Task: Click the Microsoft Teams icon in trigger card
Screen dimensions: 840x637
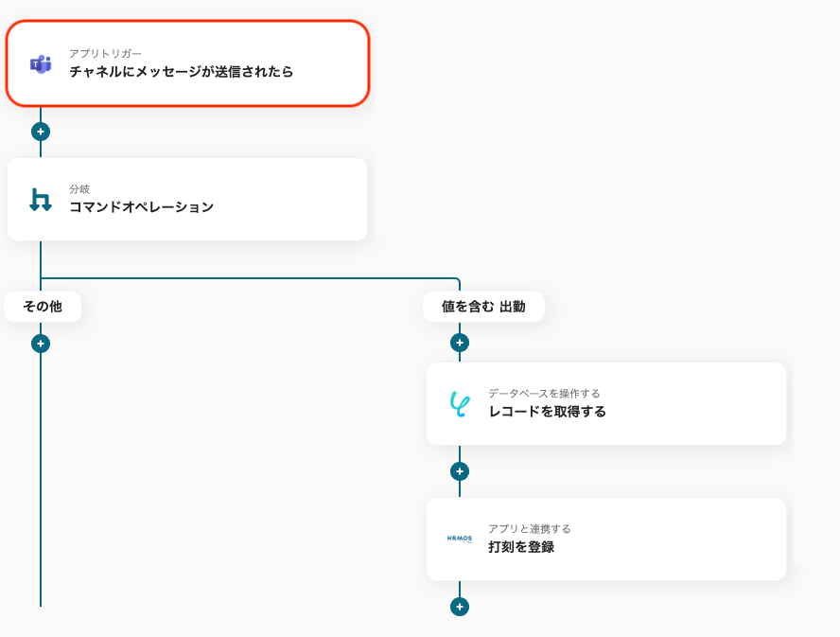Action: pyautogui.click(x=40, y=64)
